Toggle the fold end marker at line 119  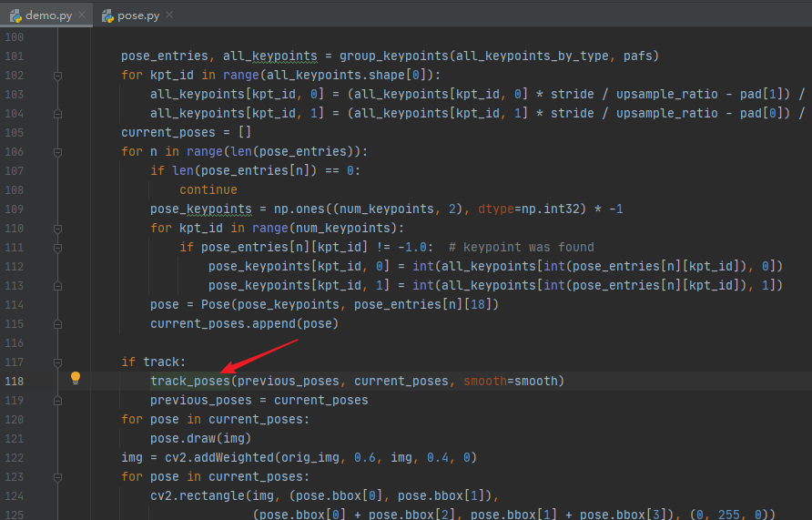click(58, 401)
